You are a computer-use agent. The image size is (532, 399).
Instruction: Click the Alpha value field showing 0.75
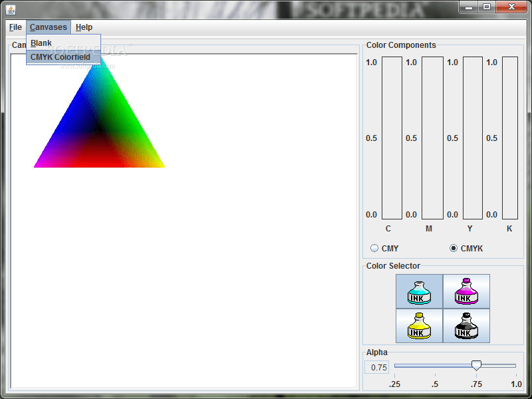coord(376,367)
